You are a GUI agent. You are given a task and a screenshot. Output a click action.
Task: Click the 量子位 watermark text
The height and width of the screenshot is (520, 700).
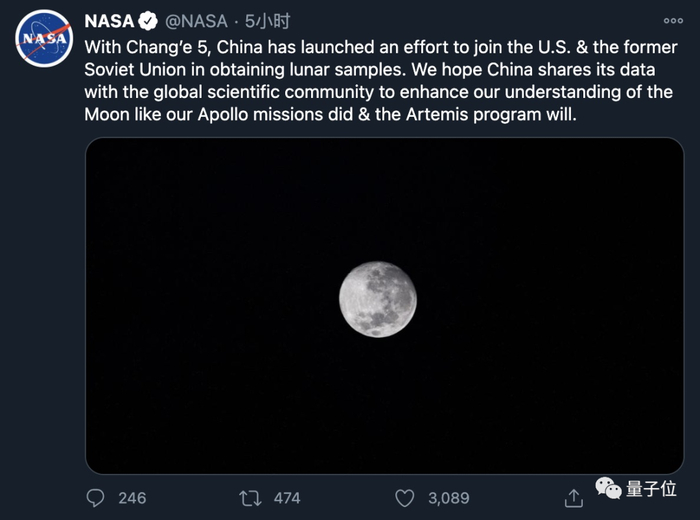tap(653, 490)
